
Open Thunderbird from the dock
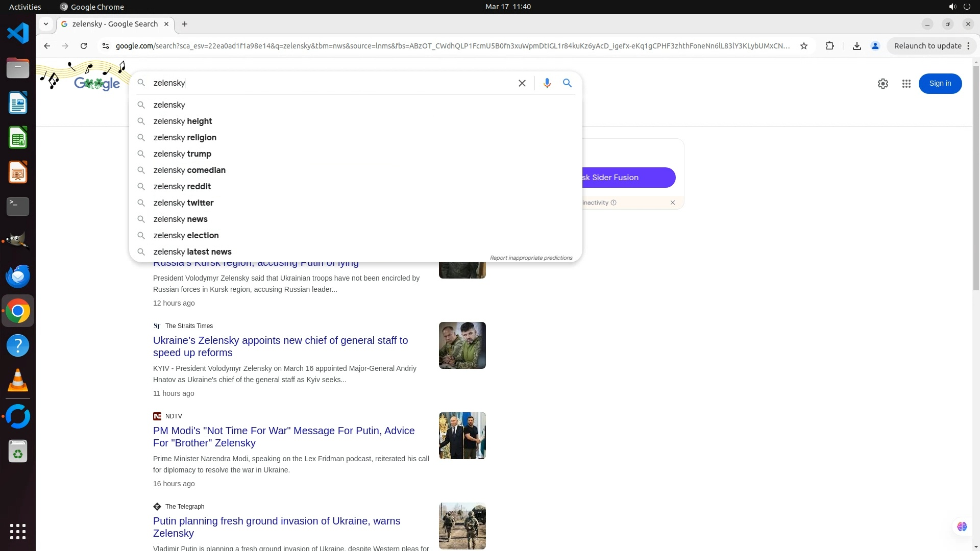click(18, 276)
